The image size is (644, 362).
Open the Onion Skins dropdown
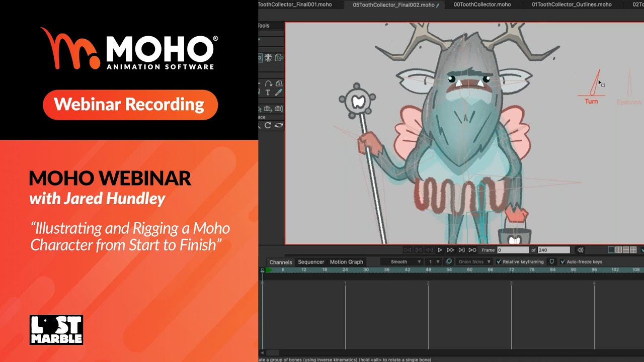click(x=473, y=262)
